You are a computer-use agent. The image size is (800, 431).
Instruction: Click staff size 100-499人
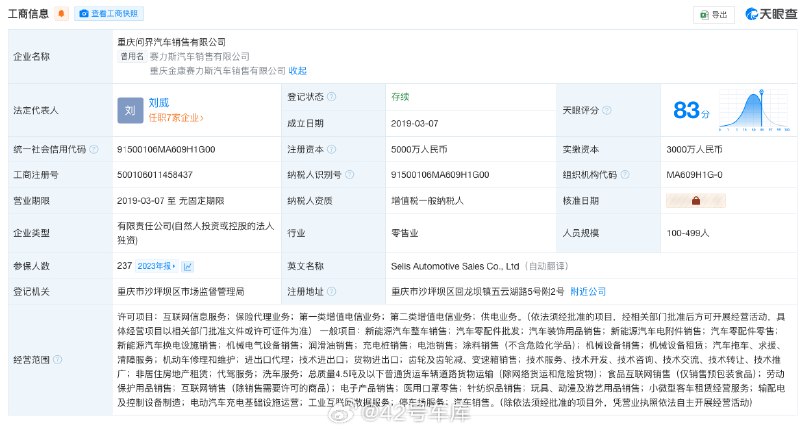tap(687, 233)
